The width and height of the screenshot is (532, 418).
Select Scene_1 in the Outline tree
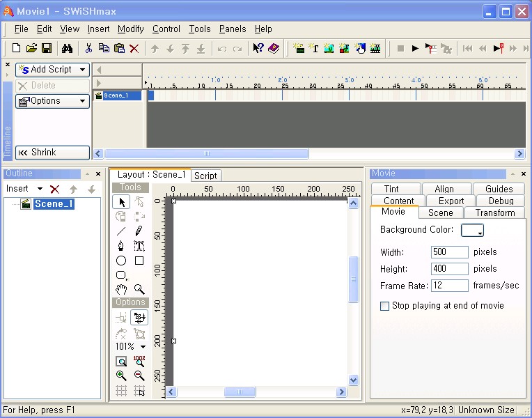54,204
